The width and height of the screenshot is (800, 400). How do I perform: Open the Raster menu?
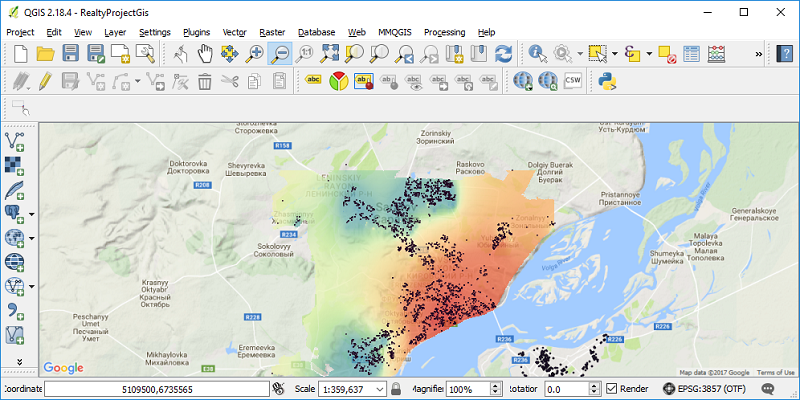(x=272, y=32)
